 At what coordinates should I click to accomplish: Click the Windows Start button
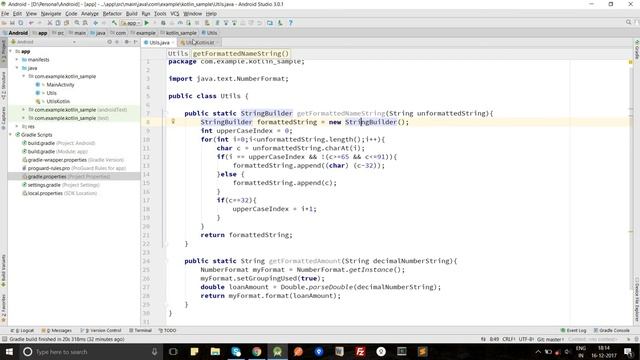click(9, 351)
